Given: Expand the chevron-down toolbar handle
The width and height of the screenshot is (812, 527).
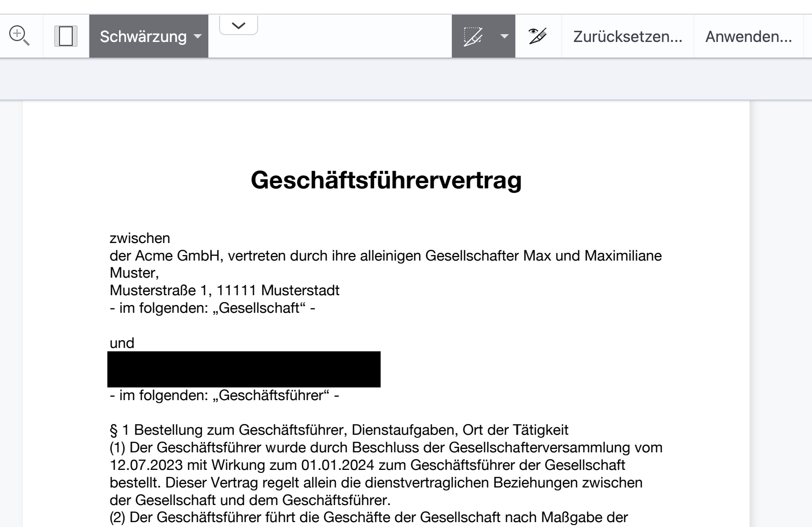Looking at the screenshot, I should [x=239, y=25].
